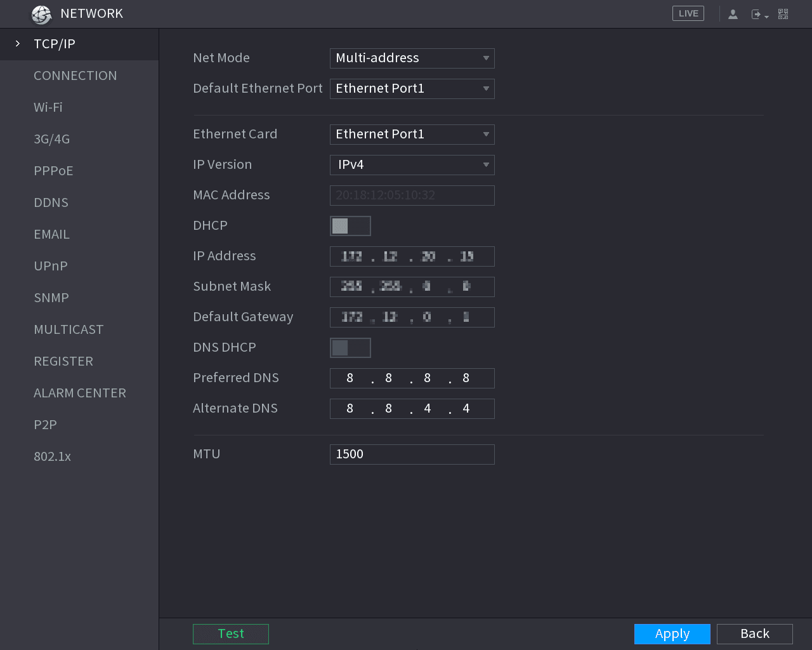Open the PPPoE settings
This screenshot has height=650, width=812.
pyautogui.click(x=79, y=171)
